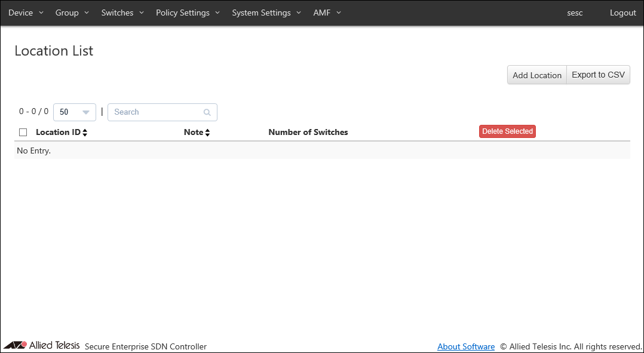Click the Add Location button

pos(536,75)
